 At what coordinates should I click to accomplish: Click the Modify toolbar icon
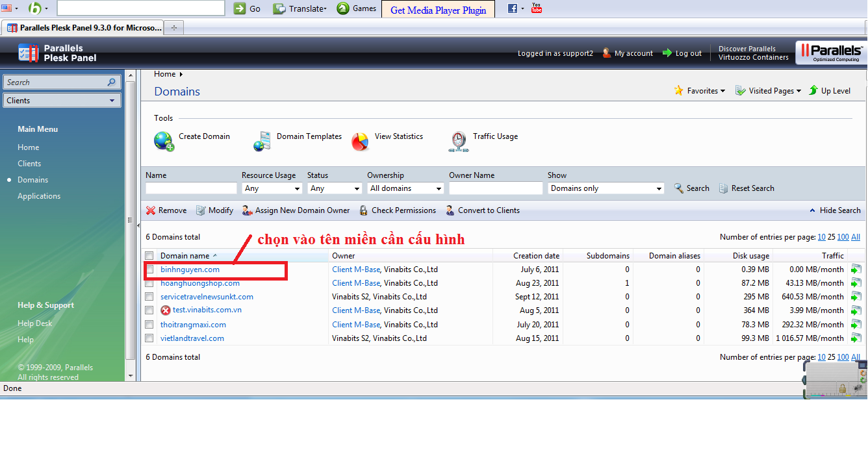[201, 210]
